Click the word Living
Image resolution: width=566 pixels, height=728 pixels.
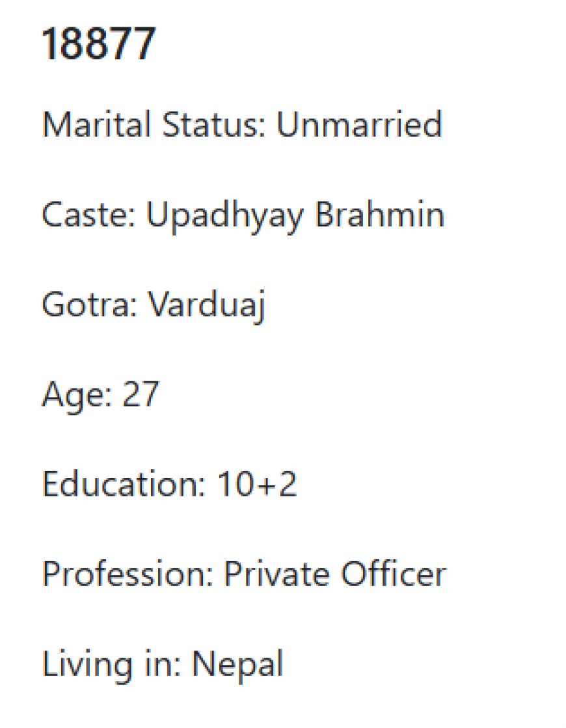coord(87,666)
